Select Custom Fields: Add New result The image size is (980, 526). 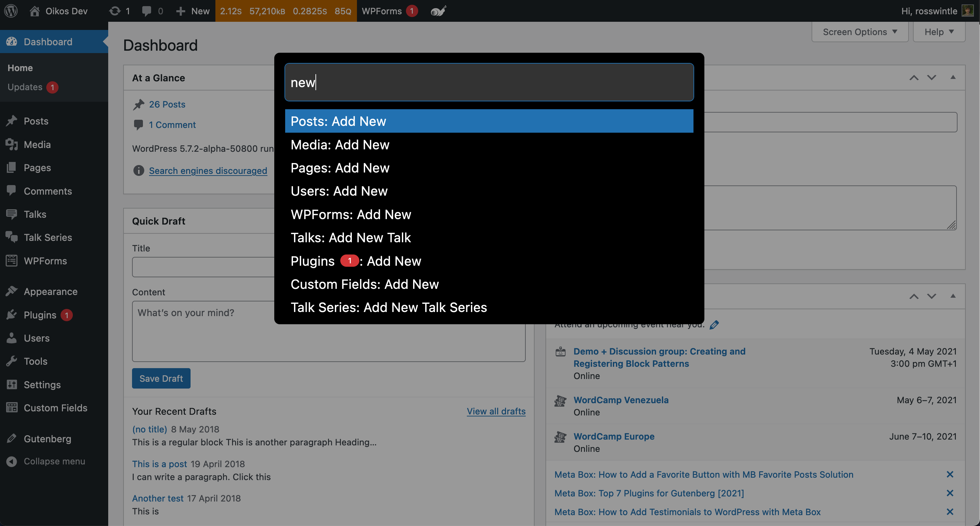[489, 284]
